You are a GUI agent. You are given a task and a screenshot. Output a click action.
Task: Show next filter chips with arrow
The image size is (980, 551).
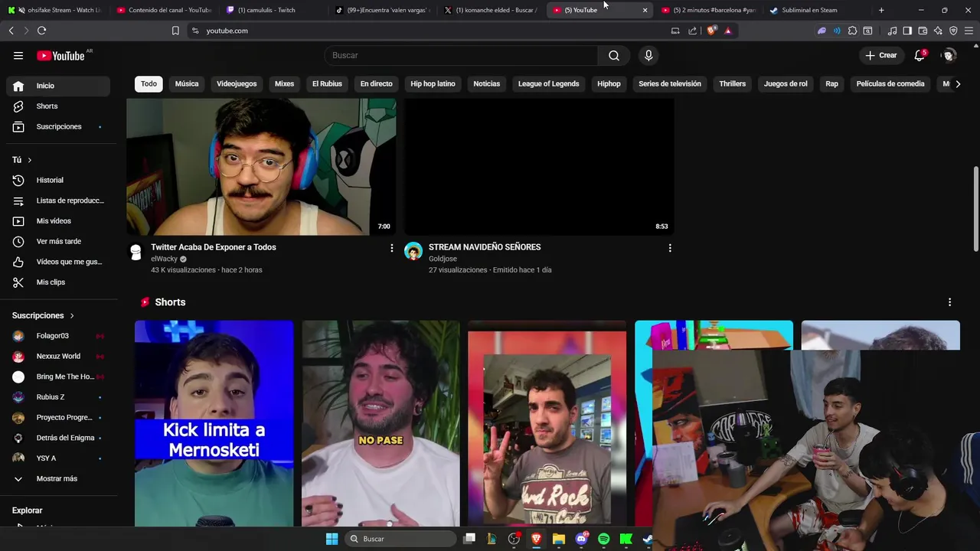[958, 84]
